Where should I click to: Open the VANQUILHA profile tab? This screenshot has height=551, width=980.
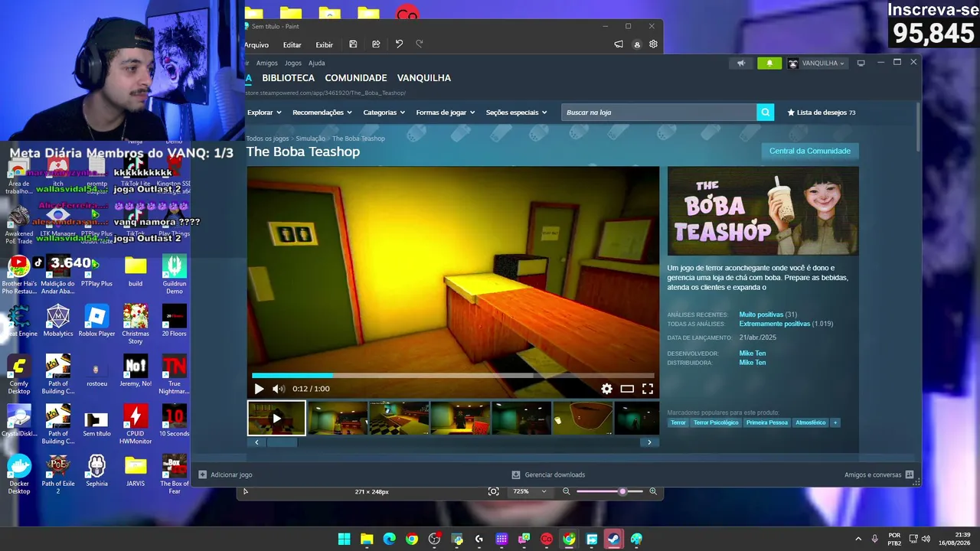[x=424, y=78]
